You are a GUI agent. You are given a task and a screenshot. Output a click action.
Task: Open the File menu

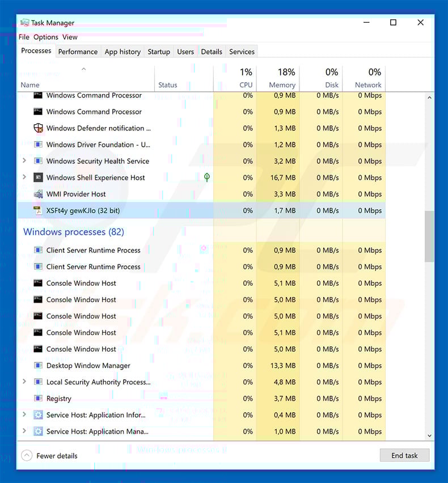[24, 37]
